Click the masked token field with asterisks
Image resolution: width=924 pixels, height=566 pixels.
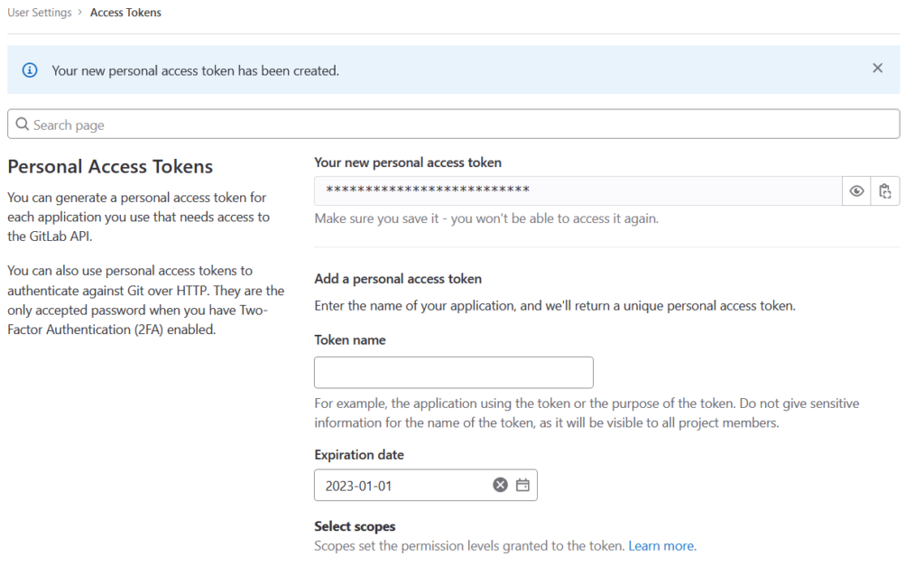(577, 190)
